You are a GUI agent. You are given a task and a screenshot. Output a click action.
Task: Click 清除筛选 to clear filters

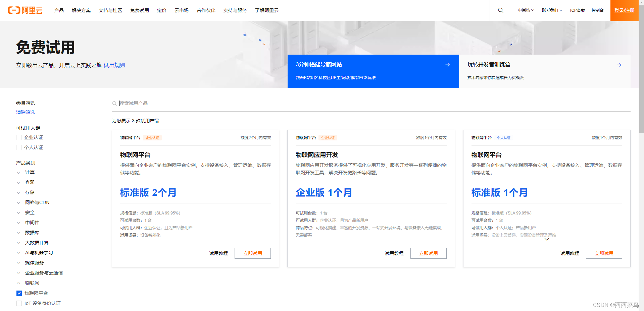tap(26, 112)
